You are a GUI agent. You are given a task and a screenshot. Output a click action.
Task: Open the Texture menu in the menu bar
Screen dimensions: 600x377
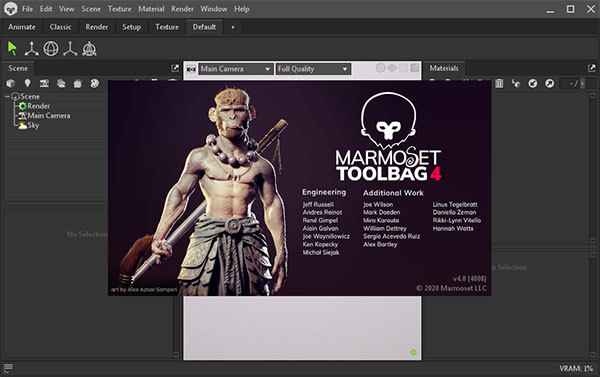(119, 9)
